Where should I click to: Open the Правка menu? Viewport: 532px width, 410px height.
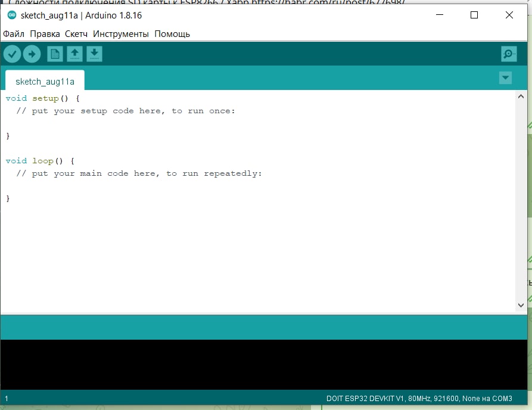[x=45, y=34]
